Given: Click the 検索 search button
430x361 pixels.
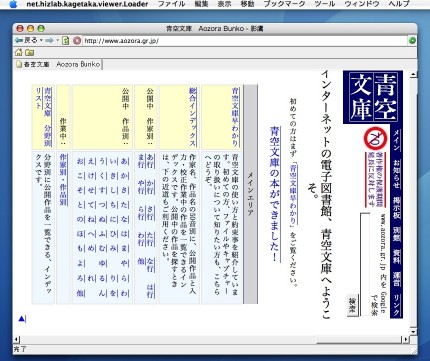Looking at the screenshot, I should [352, 305].
